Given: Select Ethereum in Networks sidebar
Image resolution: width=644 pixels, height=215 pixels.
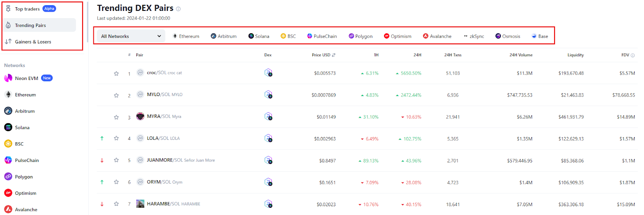Looking at the screenshot, I should click(x=20, y=94).
